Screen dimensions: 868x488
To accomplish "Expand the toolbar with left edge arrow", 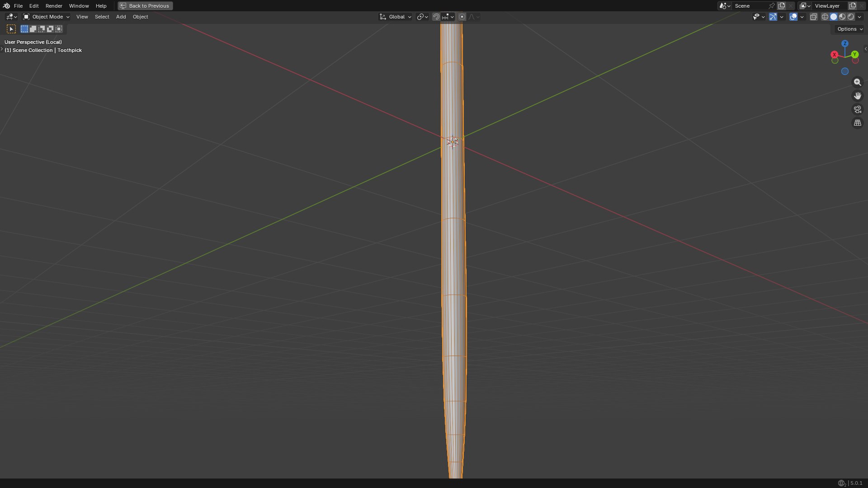I will tap(2, 49).
